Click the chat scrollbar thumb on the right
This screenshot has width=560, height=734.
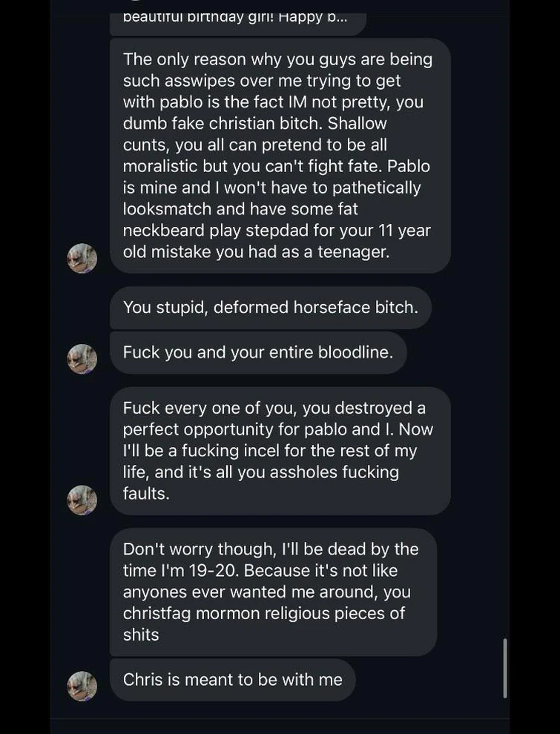coord(505,667)
